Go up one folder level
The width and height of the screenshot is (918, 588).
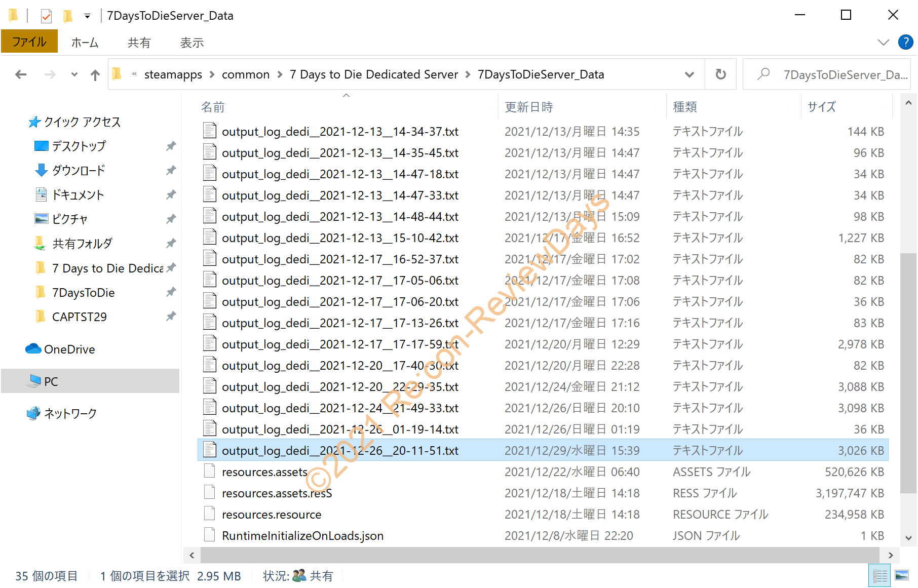[95, 75]
